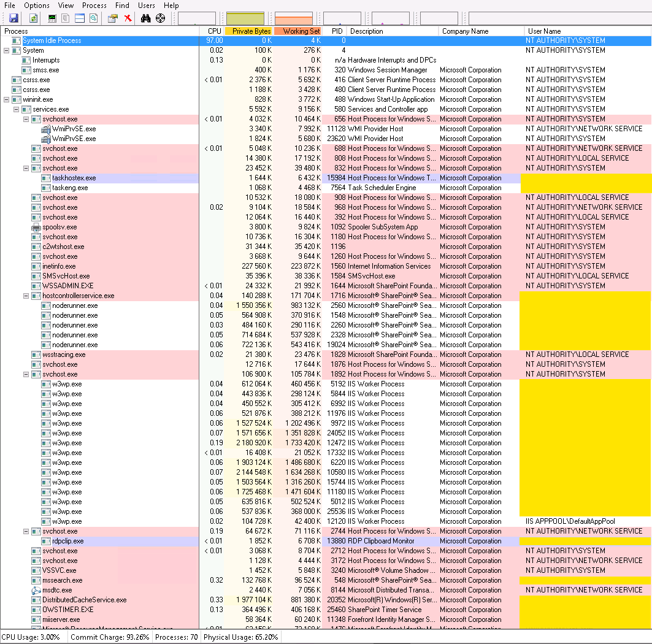The height and width of the screenshot is (644, 652).
Task: Click the OWSTIMER.EXE process icon
Action: tap(36, 610)
